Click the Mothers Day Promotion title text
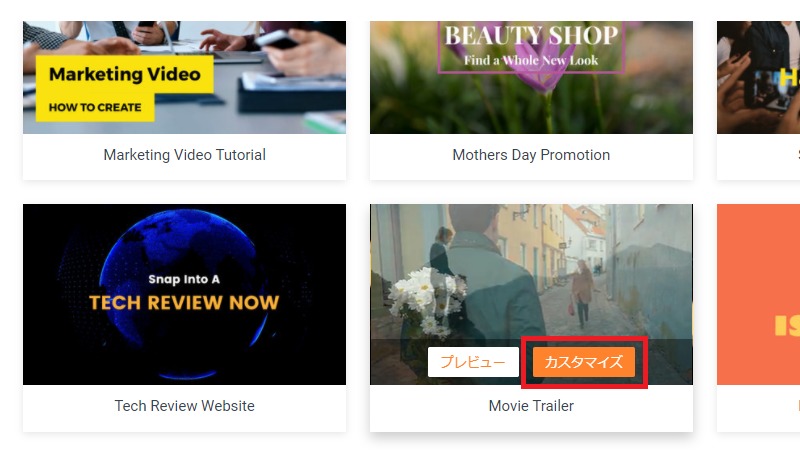800x450 pixels. pos(531,155)
